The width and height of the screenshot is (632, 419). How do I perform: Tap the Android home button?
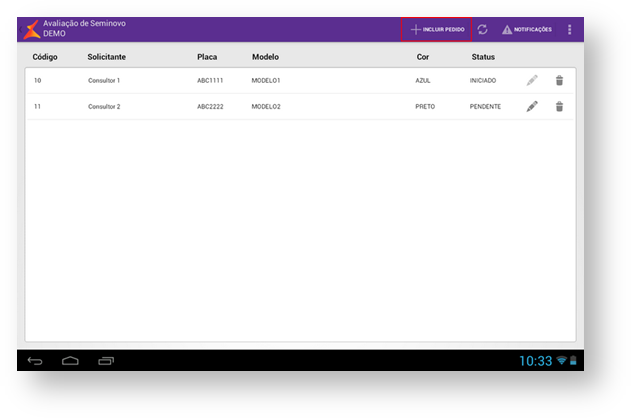(70, 361)
